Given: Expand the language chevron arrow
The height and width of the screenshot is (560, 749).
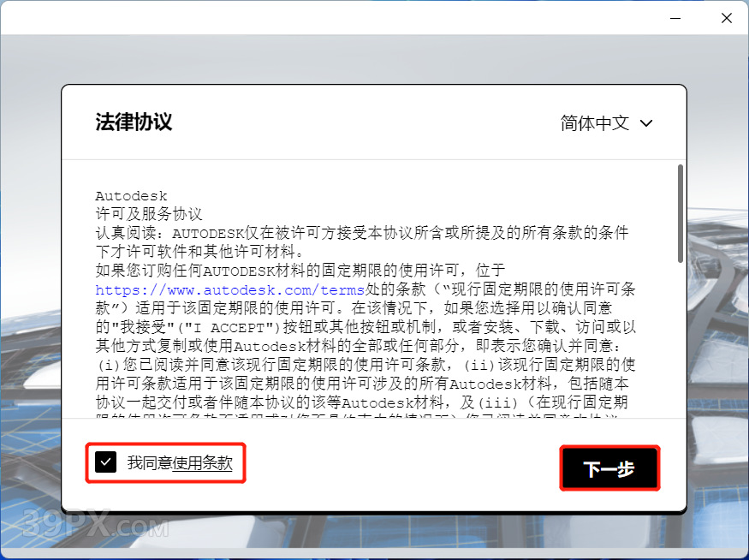Looking at the screenshot, I should pyautogui.click(x=646, y=123).
